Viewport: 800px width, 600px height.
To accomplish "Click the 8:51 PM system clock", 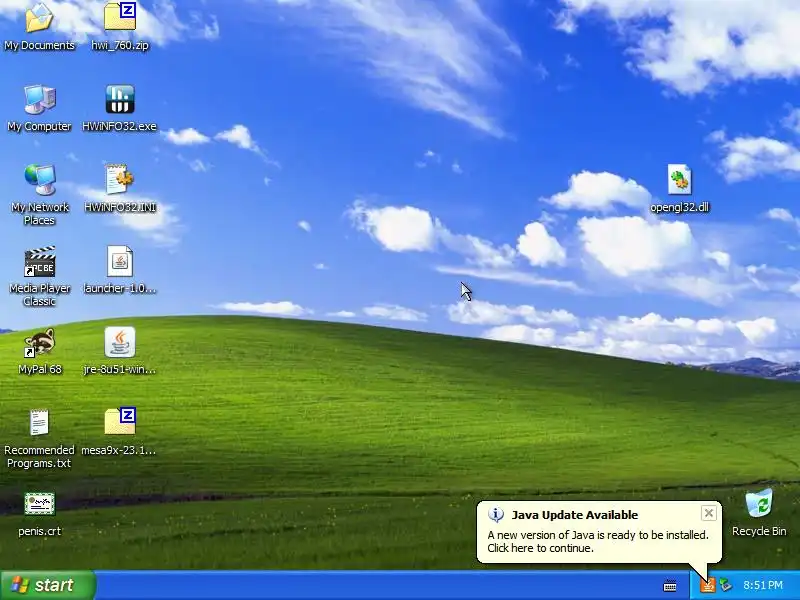I will (x=763, y=585).
